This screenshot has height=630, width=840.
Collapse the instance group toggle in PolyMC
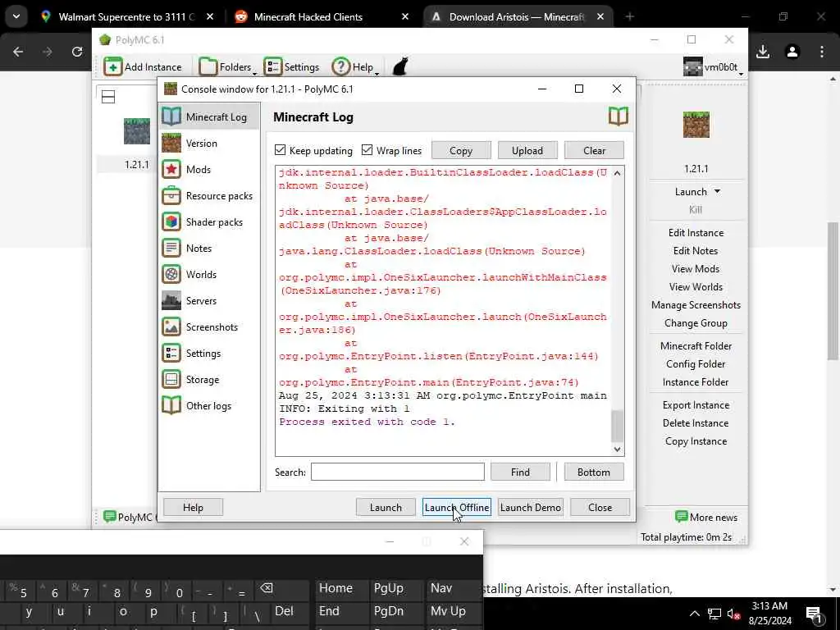108,97
